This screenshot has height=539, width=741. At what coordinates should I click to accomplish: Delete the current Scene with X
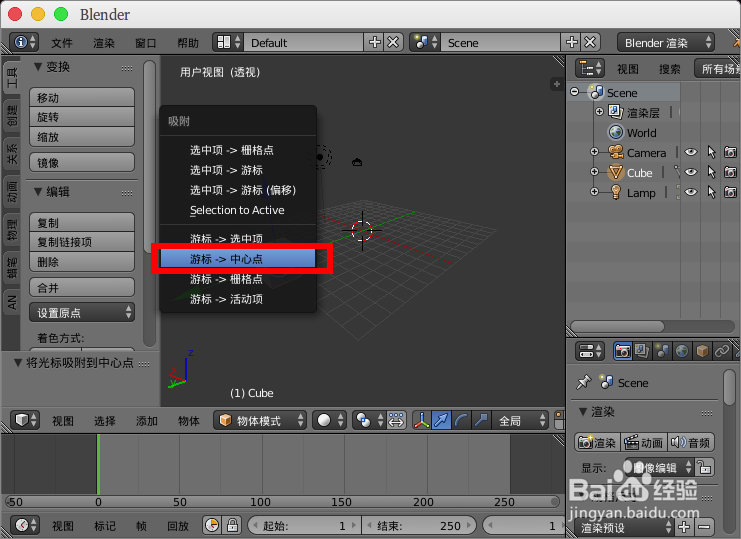[590, 43]
